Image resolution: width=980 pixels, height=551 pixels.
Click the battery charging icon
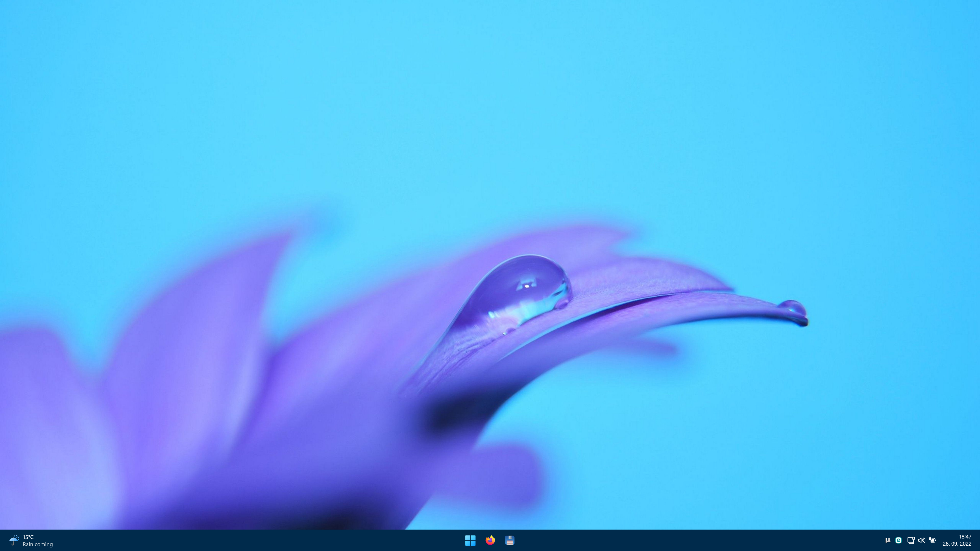click(x=933, y=540)
